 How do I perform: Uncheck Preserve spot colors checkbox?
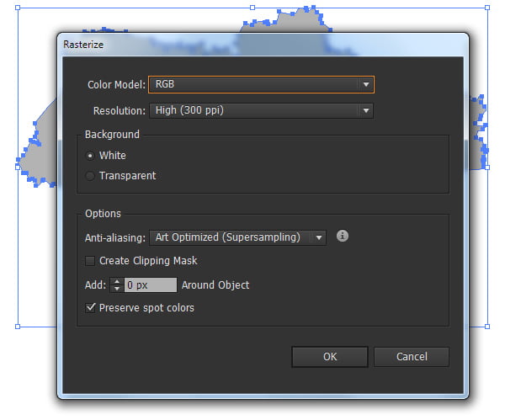point(90,307)
